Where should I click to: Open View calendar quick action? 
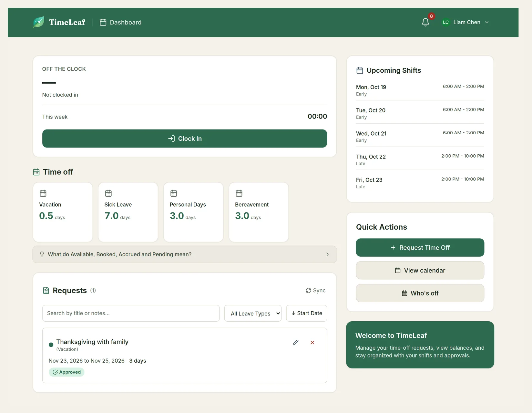(x=420, y=271)
